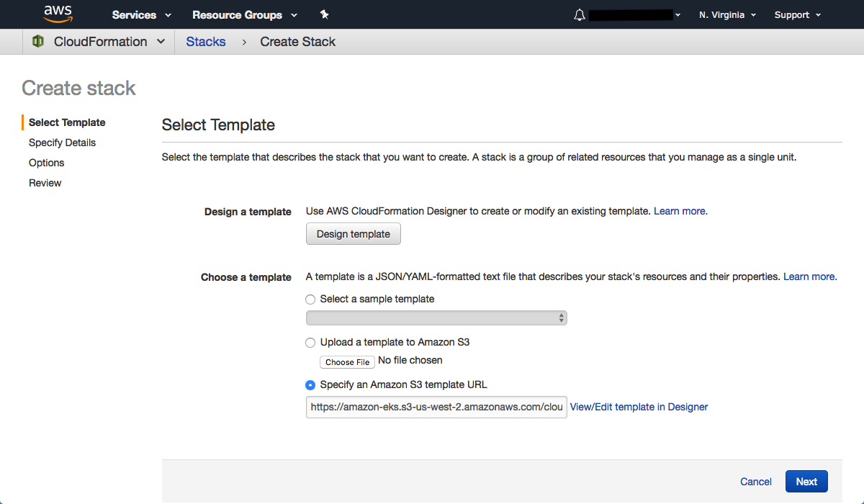The width and height of the screenshot is (864, 504).
Task: Open the N. Virginia region dropdown
Action: coord(727,14)
